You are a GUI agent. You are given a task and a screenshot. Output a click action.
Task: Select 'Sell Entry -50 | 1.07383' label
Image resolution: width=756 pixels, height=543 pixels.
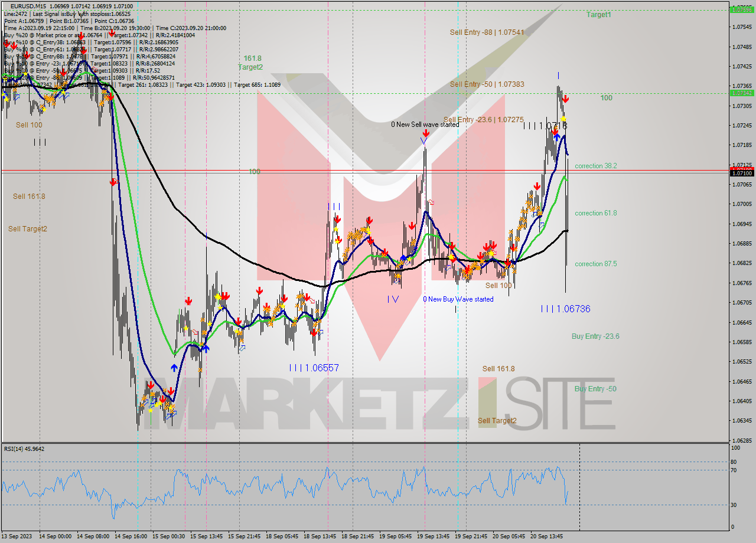[x=487, y=84]
